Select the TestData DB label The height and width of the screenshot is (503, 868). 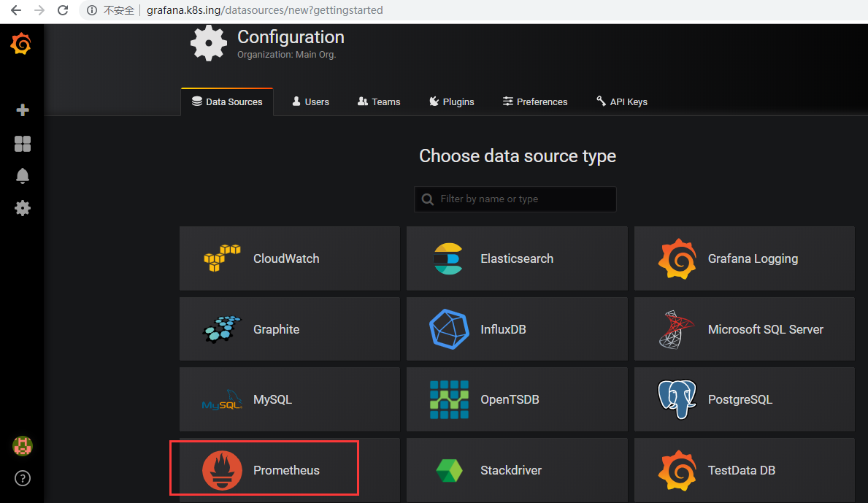(x=741, y=470)
